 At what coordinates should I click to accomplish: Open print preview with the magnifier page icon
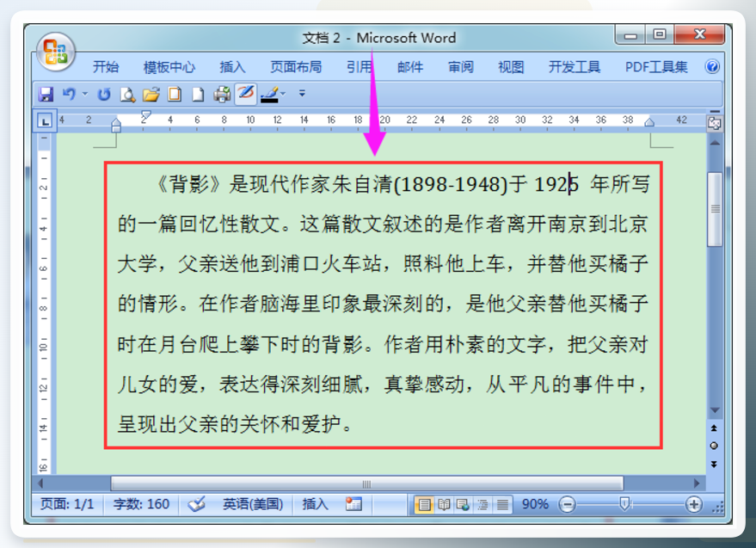[x=127, y=94]
